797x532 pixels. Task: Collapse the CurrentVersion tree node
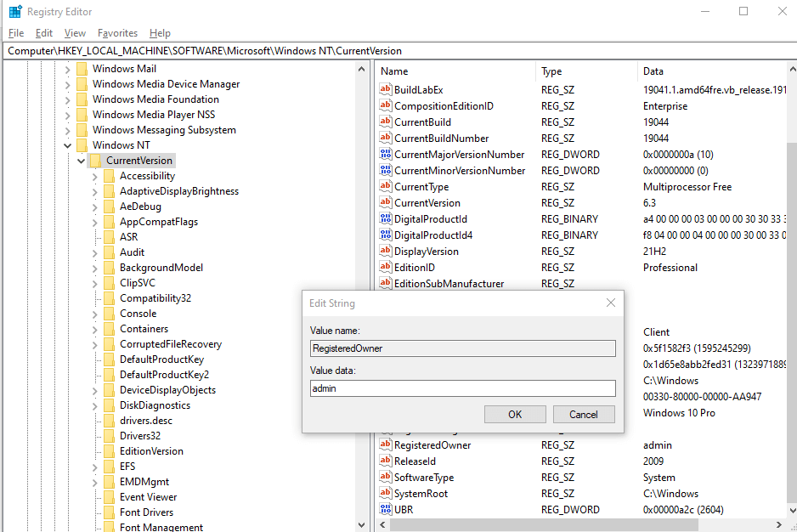pyautogui.click(x=81, y=161)
